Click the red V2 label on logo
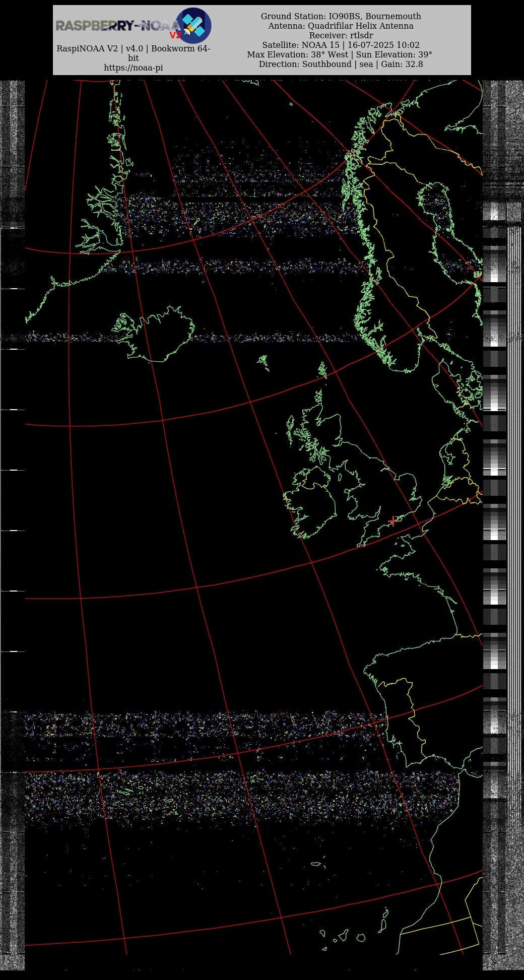Screen dimensions: 524x980 (x=175, y=35)
